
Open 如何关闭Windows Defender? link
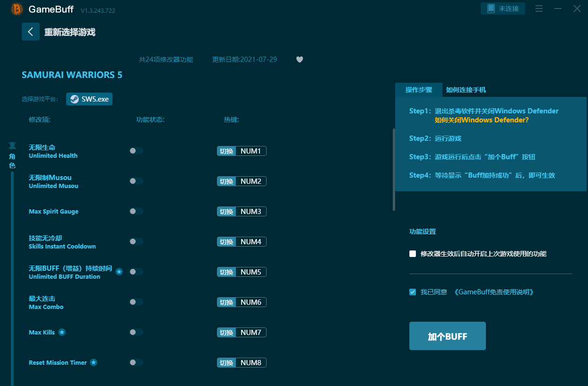click(x=482, y=120)
